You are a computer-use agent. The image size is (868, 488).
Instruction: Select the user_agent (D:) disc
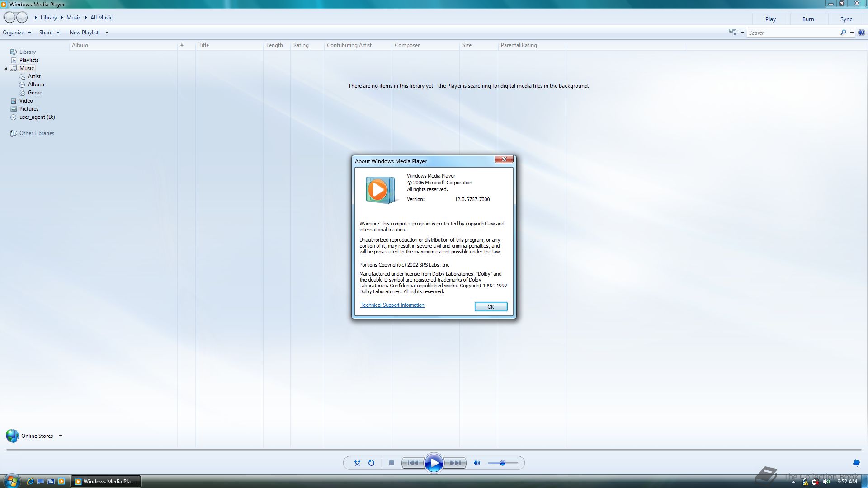33,117
